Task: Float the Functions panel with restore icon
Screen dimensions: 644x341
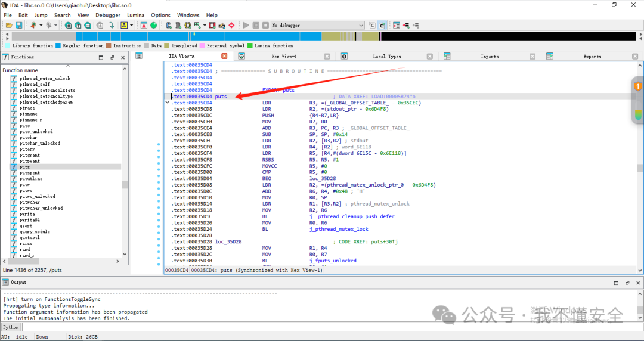Action: pyautogui.click(x=112, y=57)
